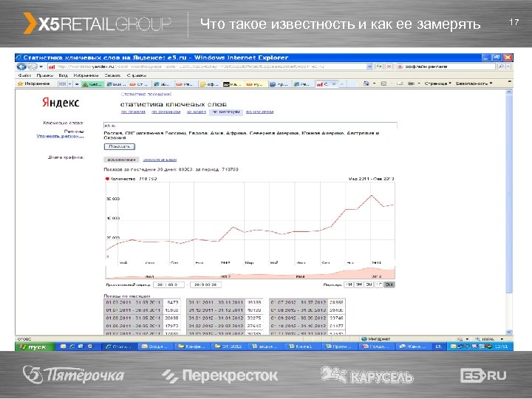Switch to на карте statistics view

[197, 112]
